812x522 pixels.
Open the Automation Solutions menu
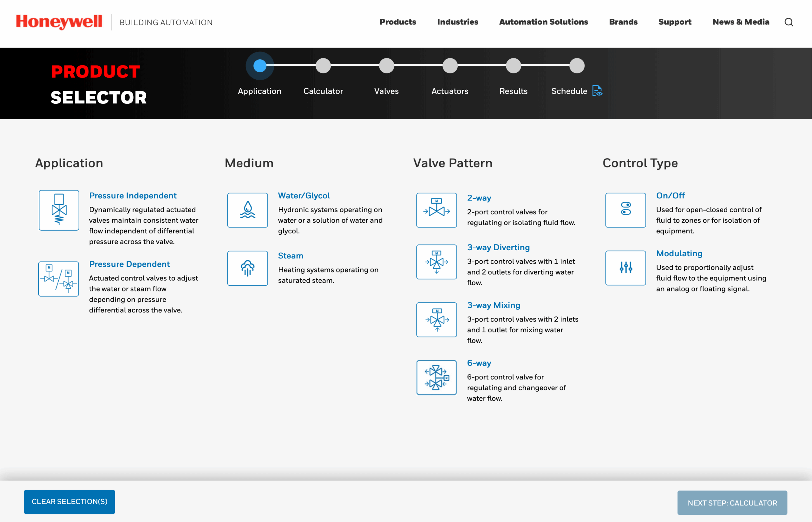(543, 22)
